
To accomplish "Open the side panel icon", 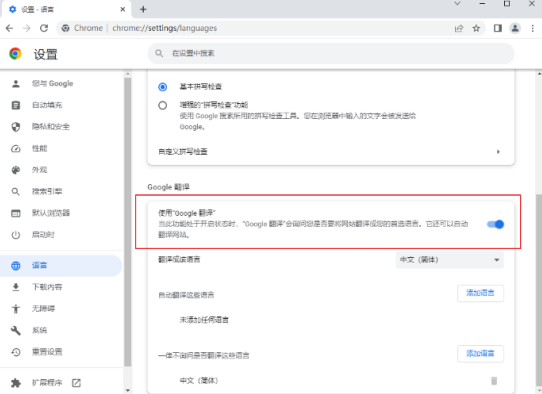I will tap(498, 28).
